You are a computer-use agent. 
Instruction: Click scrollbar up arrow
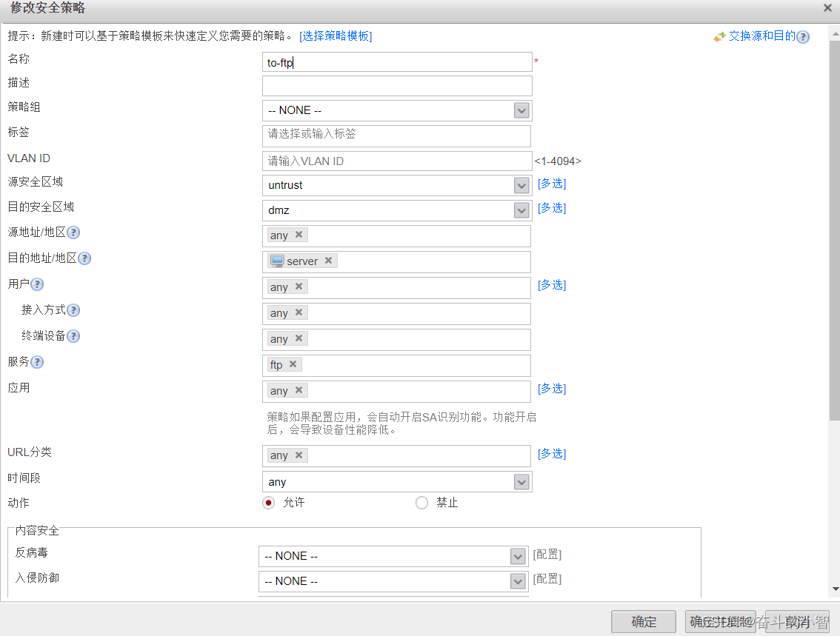835,33
